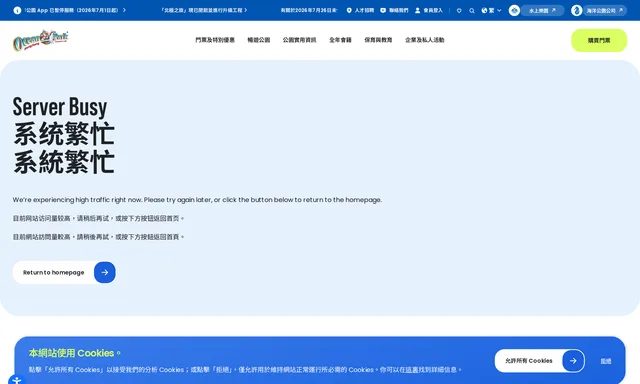Open 暢遊公園 menu
The height and width of the screenshot is (384, 640).
point(259,40)
